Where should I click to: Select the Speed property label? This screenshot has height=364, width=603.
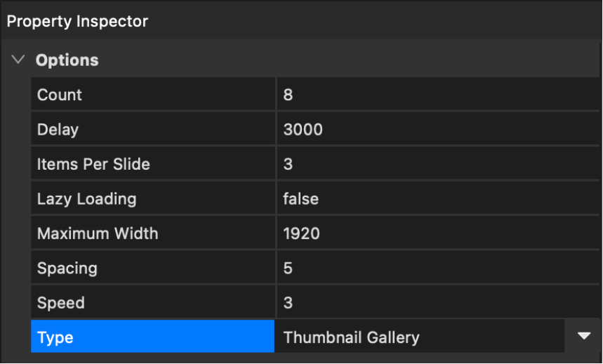pos(61,303)
